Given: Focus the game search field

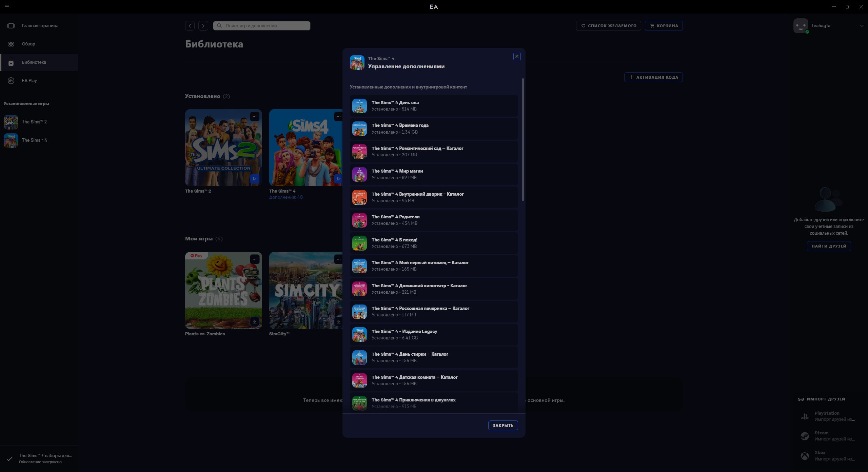Looking at the screenshot, I should pyautogui.click(x=261, y=26).
